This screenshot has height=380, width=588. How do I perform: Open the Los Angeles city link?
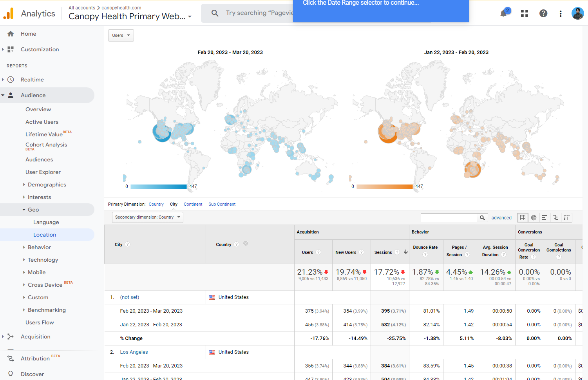click(x=134, y=352)
